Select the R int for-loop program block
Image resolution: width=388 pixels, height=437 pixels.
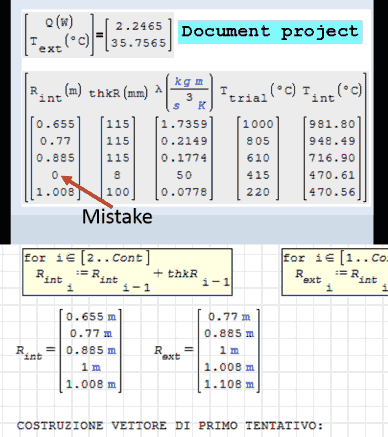127,272
